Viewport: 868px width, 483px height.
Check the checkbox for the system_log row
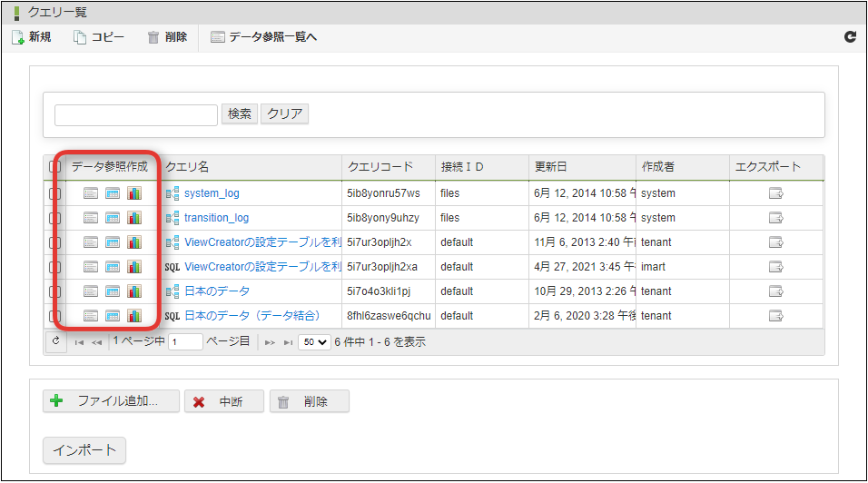pos(54,193)
